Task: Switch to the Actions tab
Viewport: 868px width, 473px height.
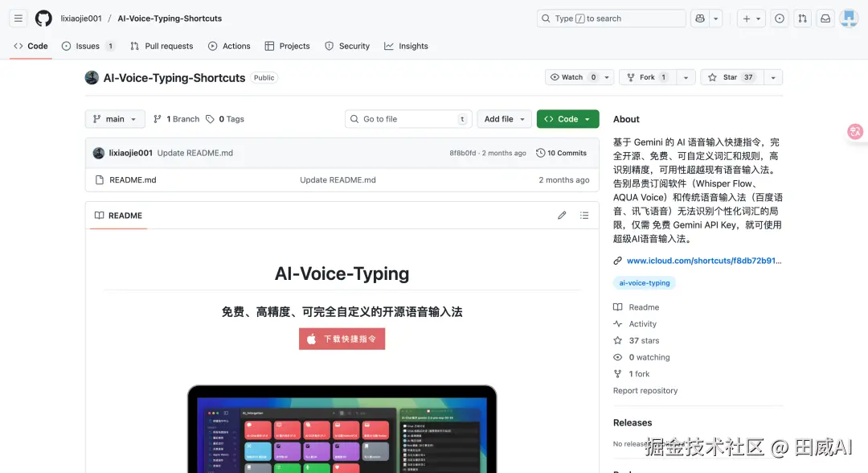Action: tap(229, 46)
